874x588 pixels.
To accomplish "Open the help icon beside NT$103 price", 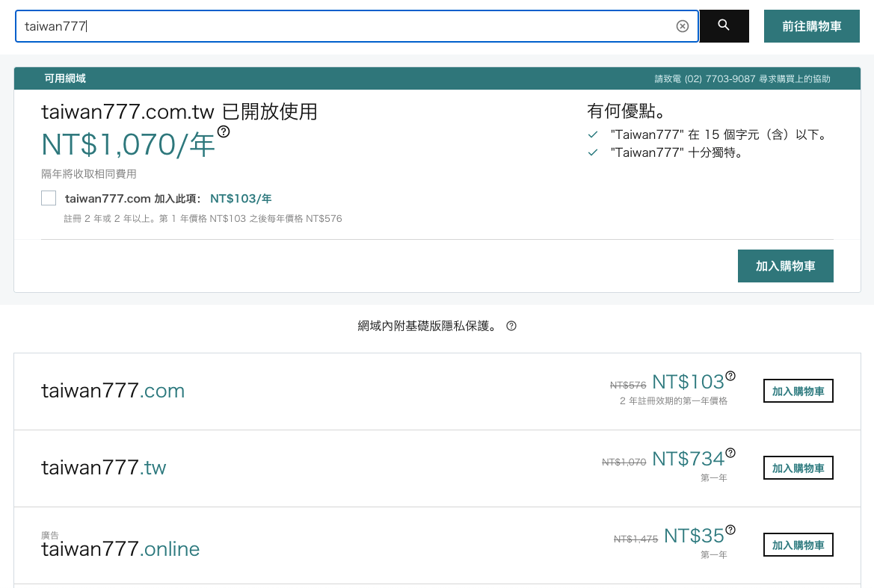I will [730, 376].
